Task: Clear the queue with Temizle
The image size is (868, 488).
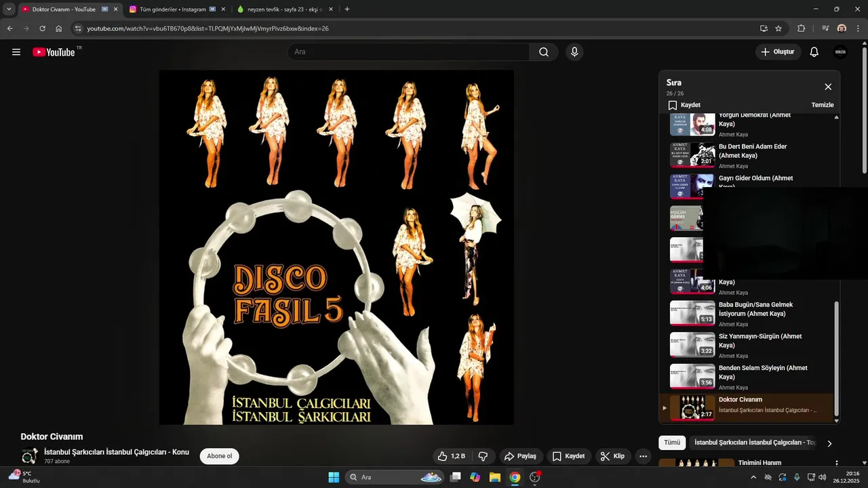Action: pos(823,105)
